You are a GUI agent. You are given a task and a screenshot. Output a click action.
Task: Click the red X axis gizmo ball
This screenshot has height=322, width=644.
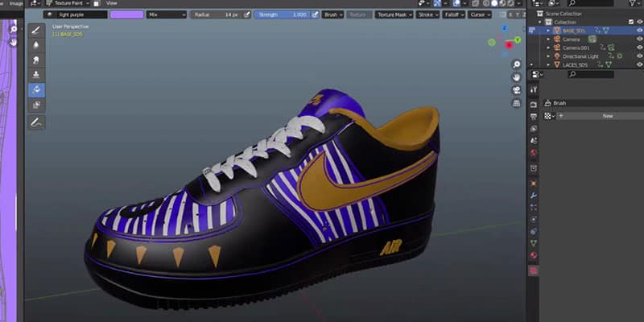click(x=510, y=45)
